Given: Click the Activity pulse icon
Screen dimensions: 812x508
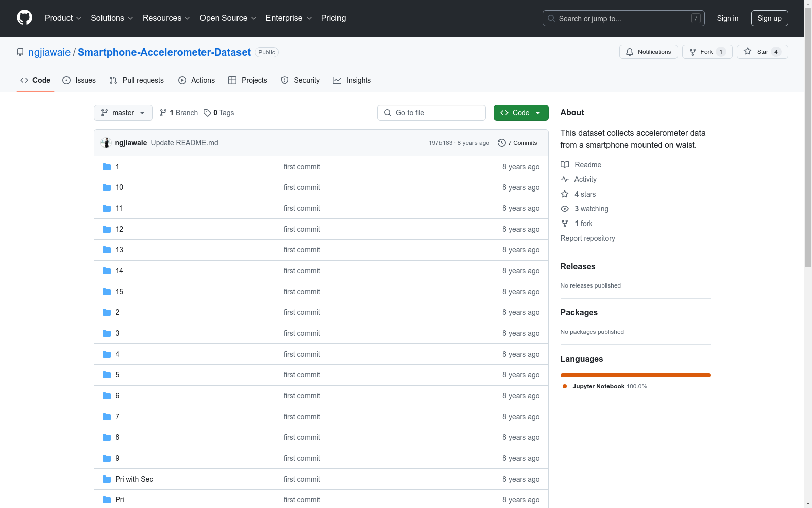Looking at the screenshot, I should [565, 179].
